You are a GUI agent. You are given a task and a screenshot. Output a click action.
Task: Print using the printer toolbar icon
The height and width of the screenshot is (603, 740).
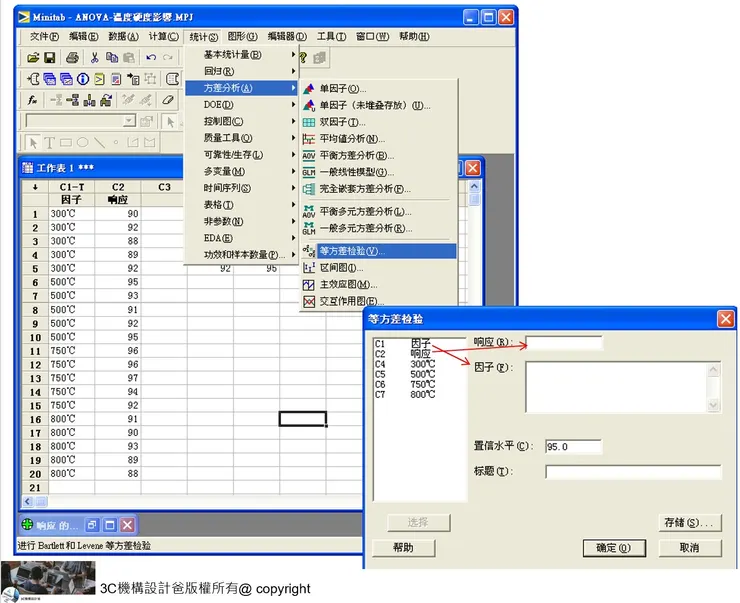point(72,58)
